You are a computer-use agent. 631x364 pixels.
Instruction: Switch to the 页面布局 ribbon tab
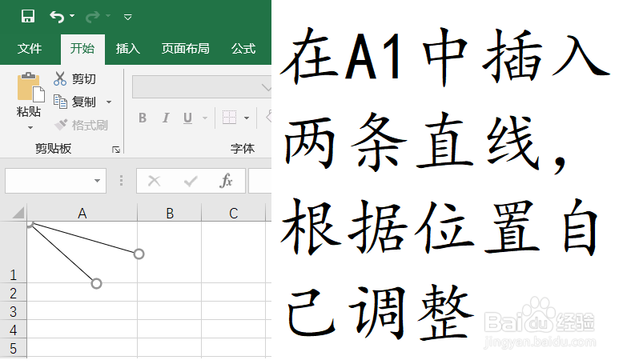tap(186, 49)
